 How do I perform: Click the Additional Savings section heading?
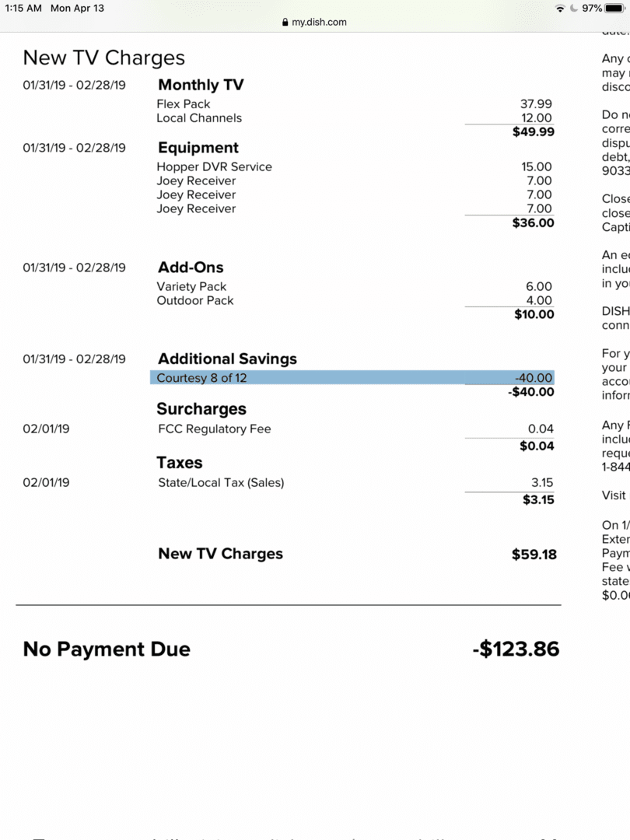(227, 359)
